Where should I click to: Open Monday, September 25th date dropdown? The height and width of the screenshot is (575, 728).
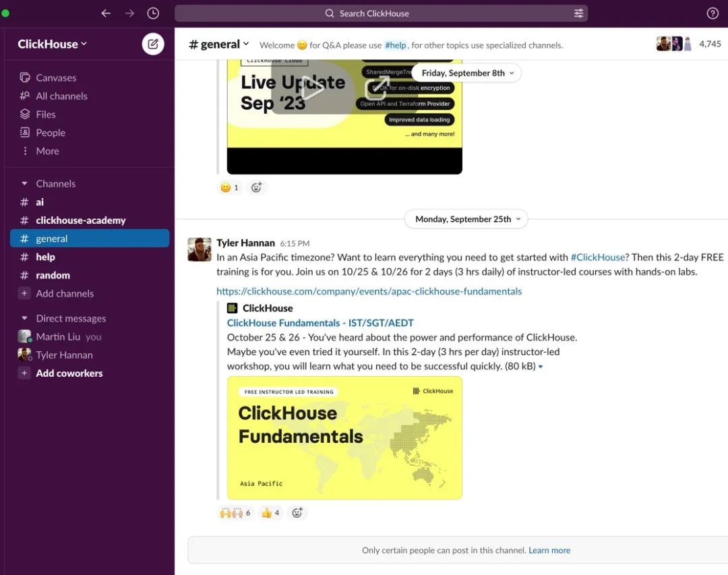pyautogui.click(x=467, y=219)
